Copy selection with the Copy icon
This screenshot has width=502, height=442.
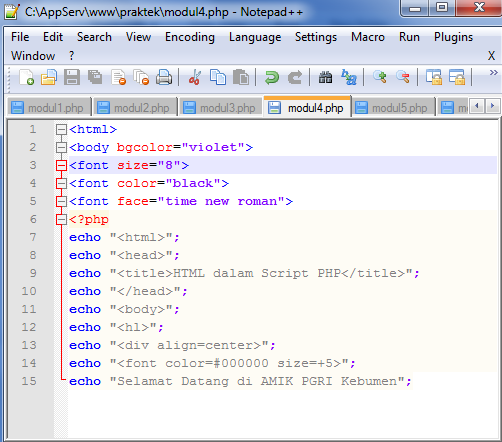[x=218, y=77]
